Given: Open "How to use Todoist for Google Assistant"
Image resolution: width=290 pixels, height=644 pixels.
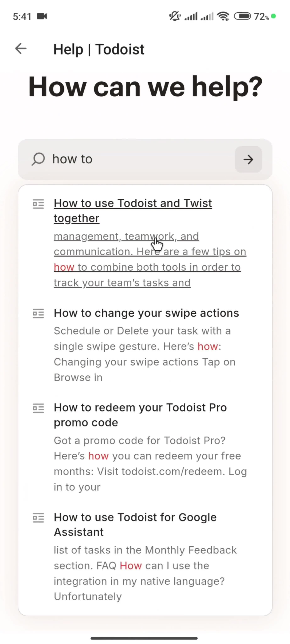Looking at the screenshot, I should click(135, 525).
